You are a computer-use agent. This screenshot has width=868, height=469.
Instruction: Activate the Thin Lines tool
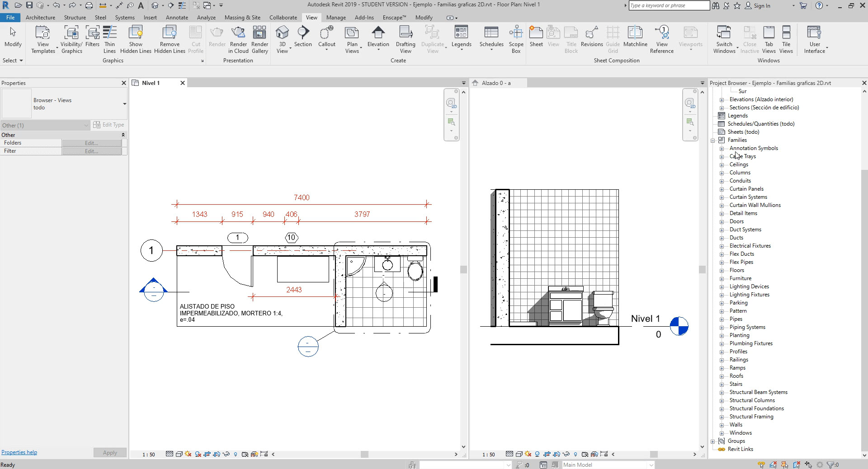[x=109, y=40]
